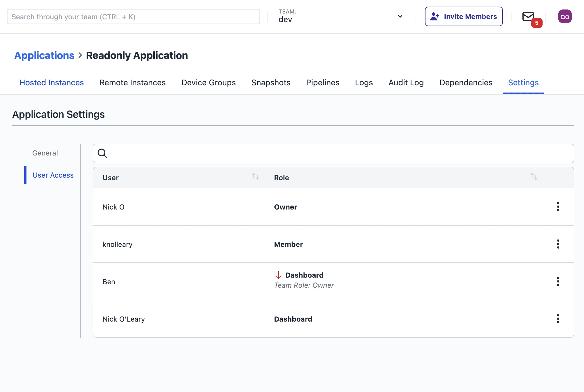Open kebab menu for Nick O

pyautogui.click(x=558, y=207)
